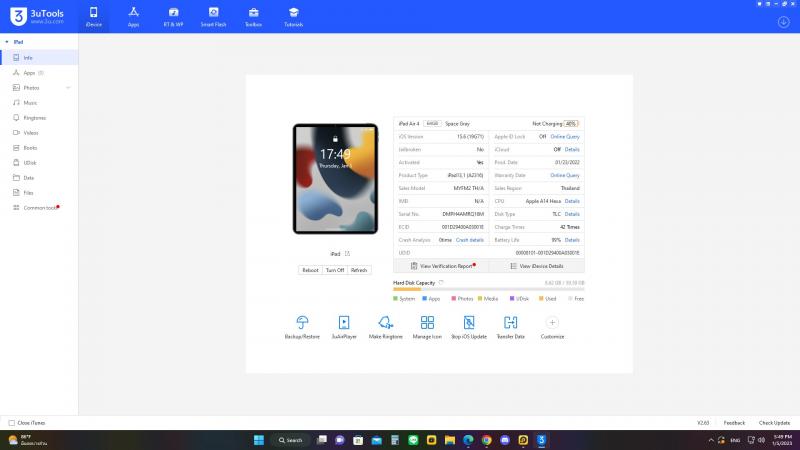The height and width of the screenshot is (450, 800).
Task: Click the Feedback link in status bar
Action: click(734, 423)
